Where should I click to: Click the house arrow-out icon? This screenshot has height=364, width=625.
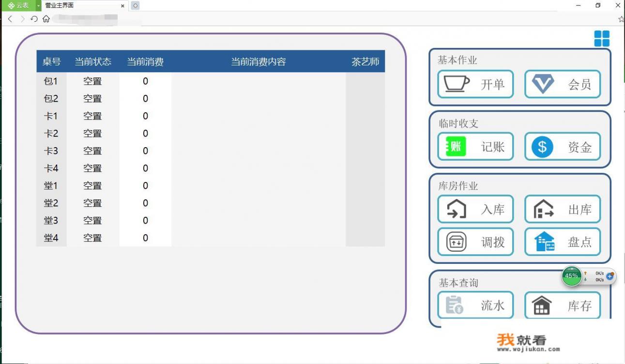[543, 209]
